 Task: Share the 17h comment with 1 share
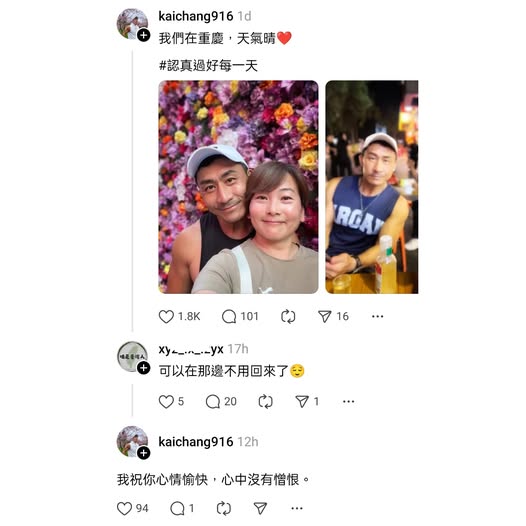click(x=302, y=402)
